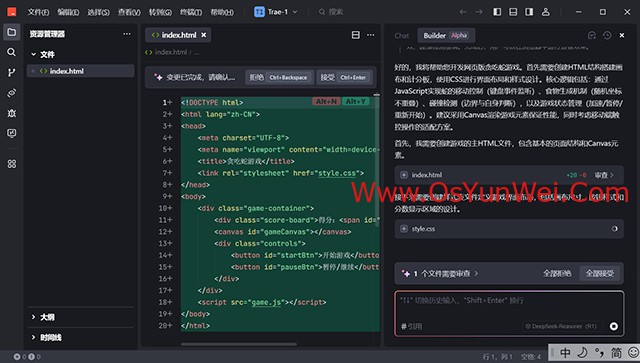Start a new chat session
This screenshot has height=363, width=640.
(x=592, y=36)
